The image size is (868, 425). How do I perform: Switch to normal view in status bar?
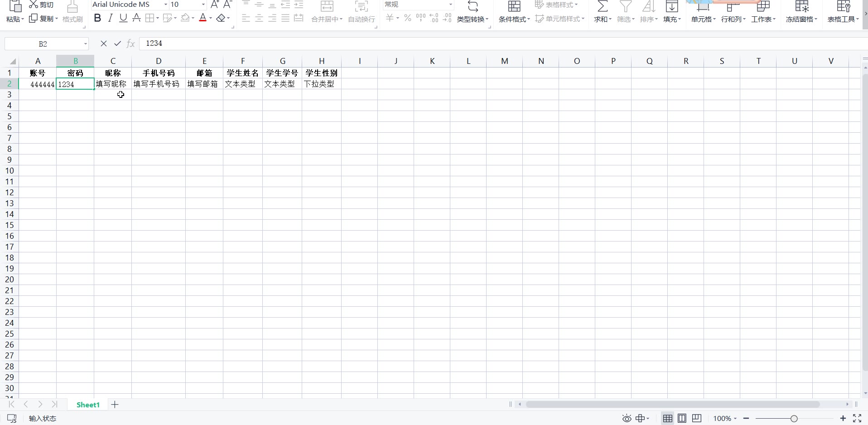[668, 418]
